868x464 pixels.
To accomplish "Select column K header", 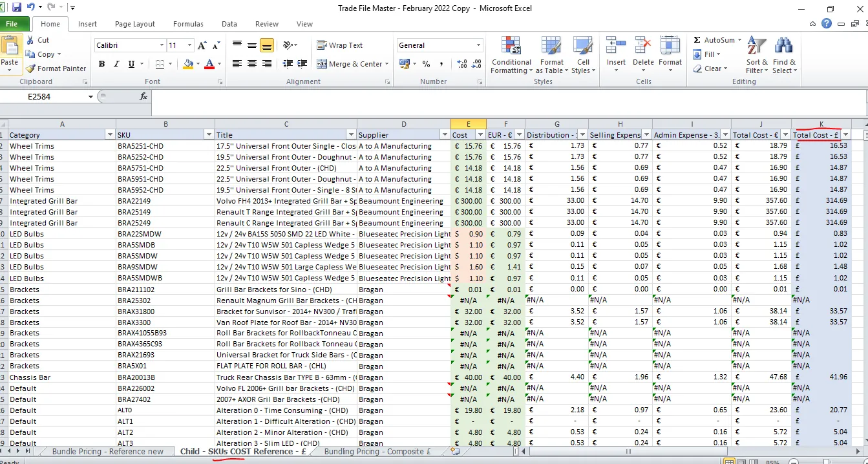I will (x=821, y=123).
